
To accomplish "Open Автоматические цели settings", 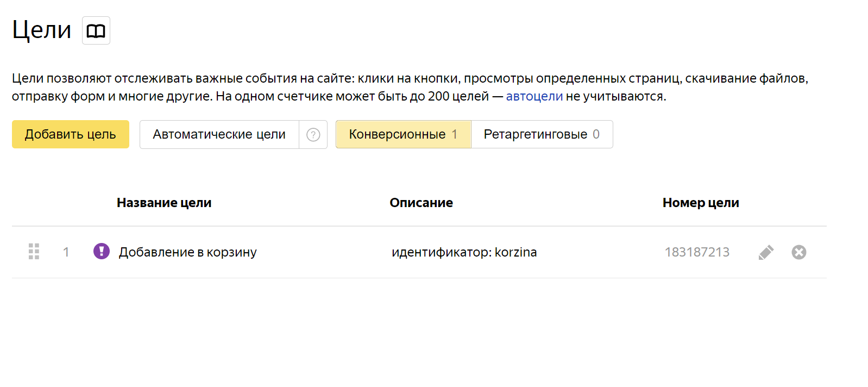I will (x=219, y=134).
